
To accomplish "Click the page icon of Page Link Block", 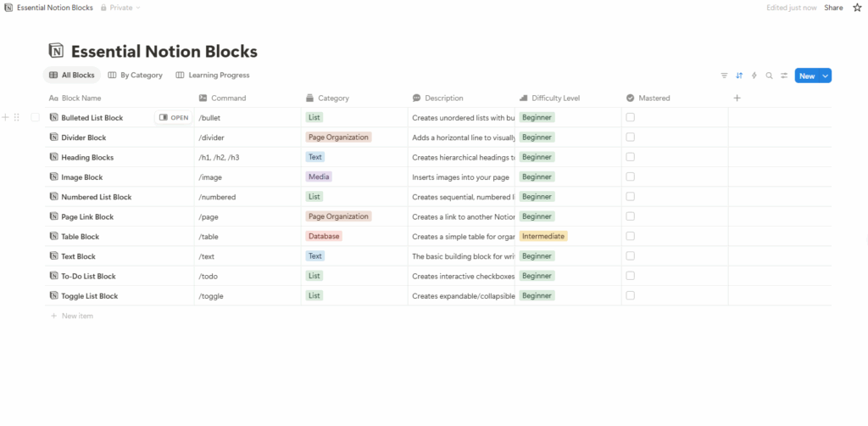I will click(53, 216).
